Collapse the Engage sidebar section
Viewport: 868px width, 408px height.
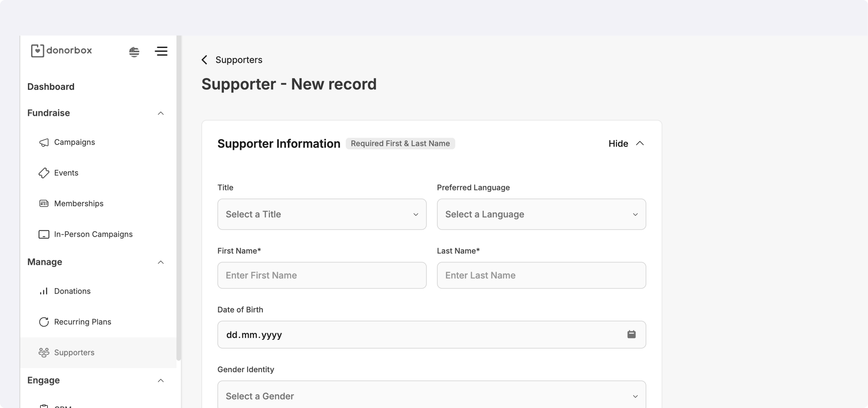tap(161, 381)
